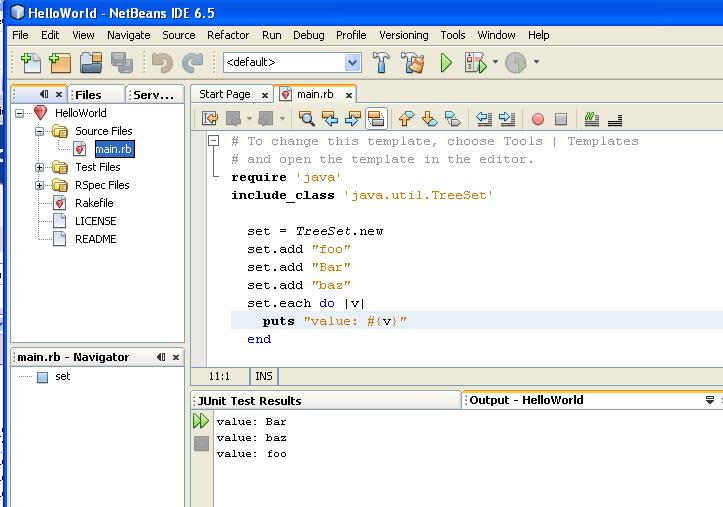Click the New Project toolbar icon
The image size is (723, 507).
click(x=60, y=63)
